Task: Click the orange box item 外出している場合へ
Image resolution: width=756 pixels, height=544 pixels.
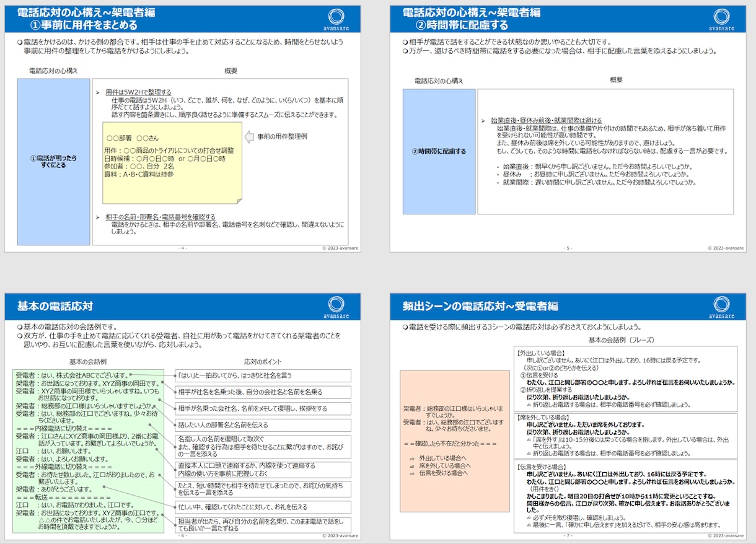Action: [x=444, y=457]
